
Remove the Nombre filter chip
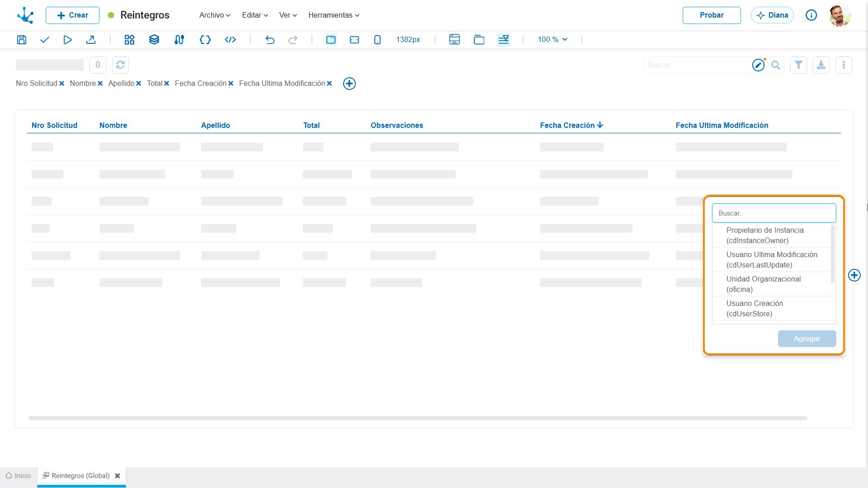[100, 84]
